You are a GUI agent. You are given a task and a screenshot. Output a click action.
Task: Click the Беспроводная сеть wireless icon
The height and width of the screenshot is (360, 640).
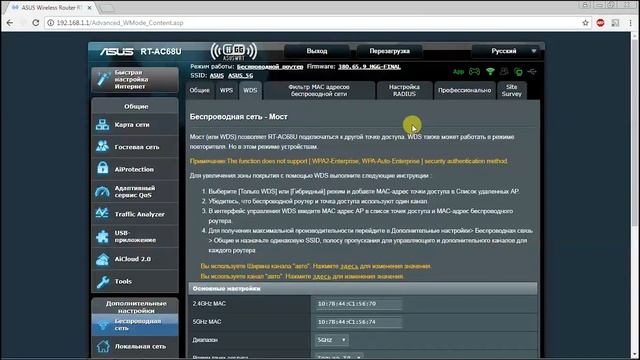pos(103,325)
